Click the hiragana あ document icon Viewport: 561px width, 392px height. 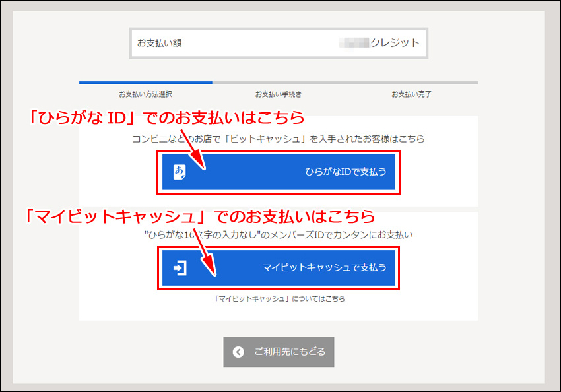tap(180, 172)
